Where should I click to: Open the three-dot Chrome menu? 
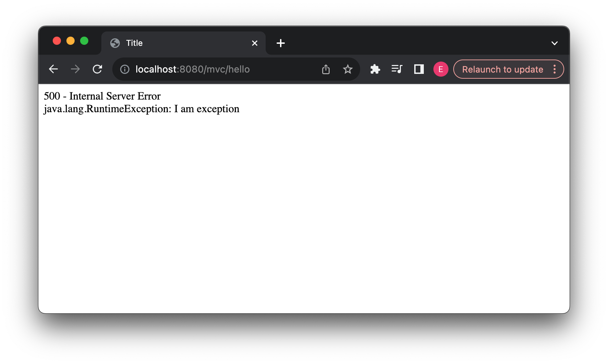(555, 69)
